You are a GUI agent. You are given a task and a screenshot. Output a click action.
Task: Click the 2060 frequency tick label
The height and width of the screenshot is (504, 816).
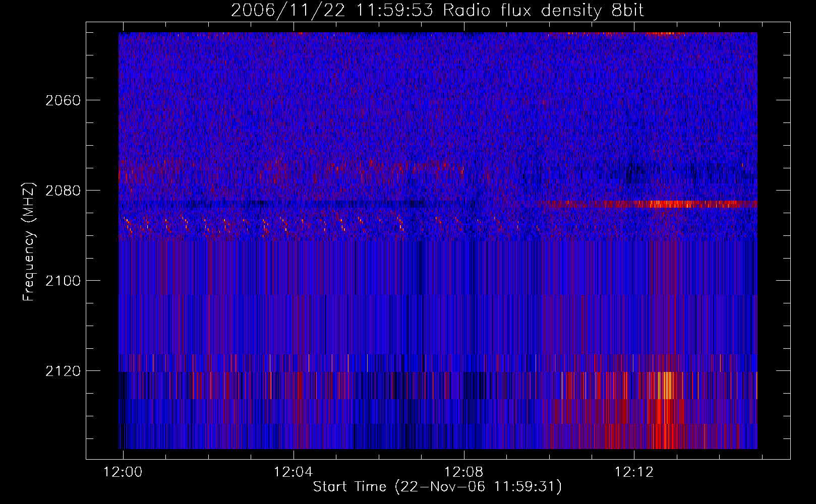click(x=63, y=100)
